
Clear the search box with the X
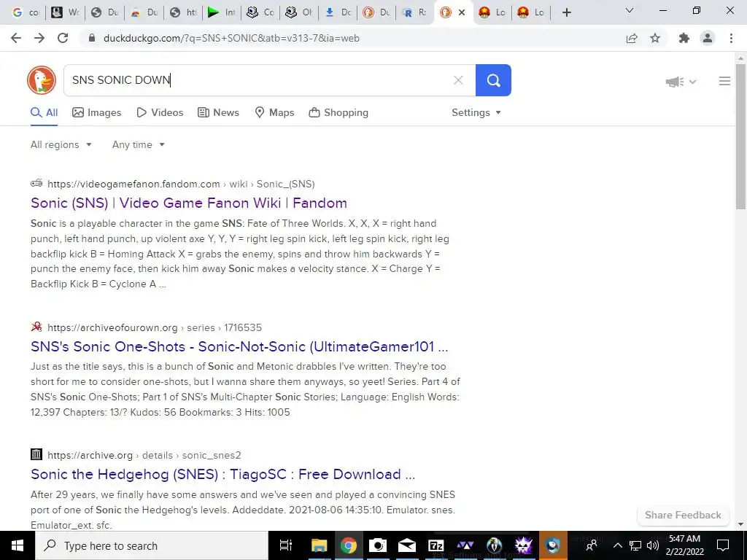(x=458, y=80)
